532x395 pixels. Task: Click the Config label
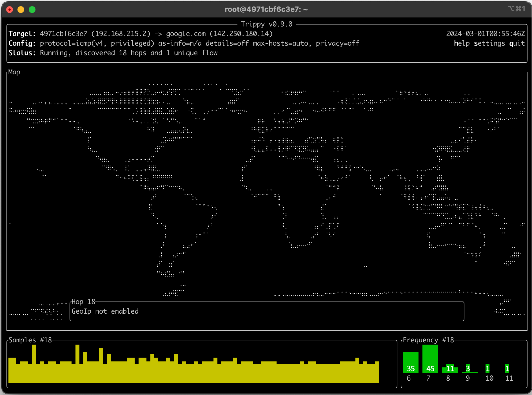point(22,43)
